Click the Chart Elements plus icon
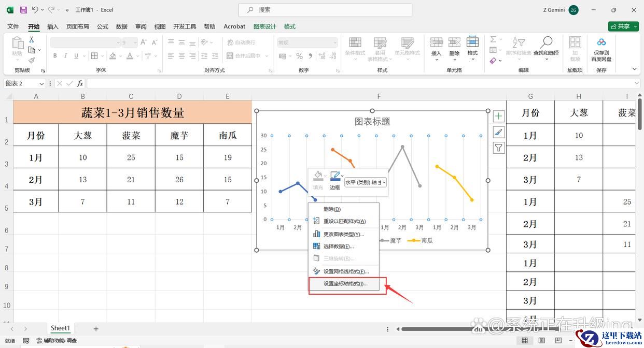Image resolution: width=644 pixels, height=348 pixels. coord(498,116)
